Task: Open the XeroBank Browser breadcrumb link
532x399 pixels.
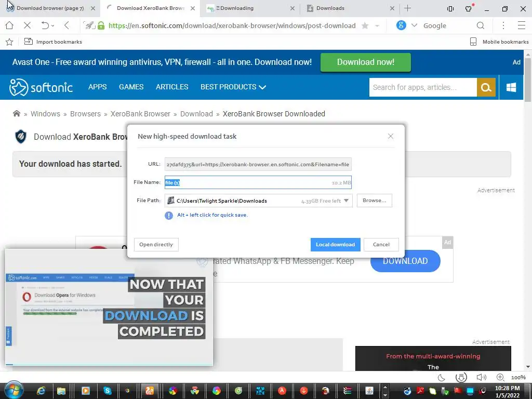Action: click(140, 114)
